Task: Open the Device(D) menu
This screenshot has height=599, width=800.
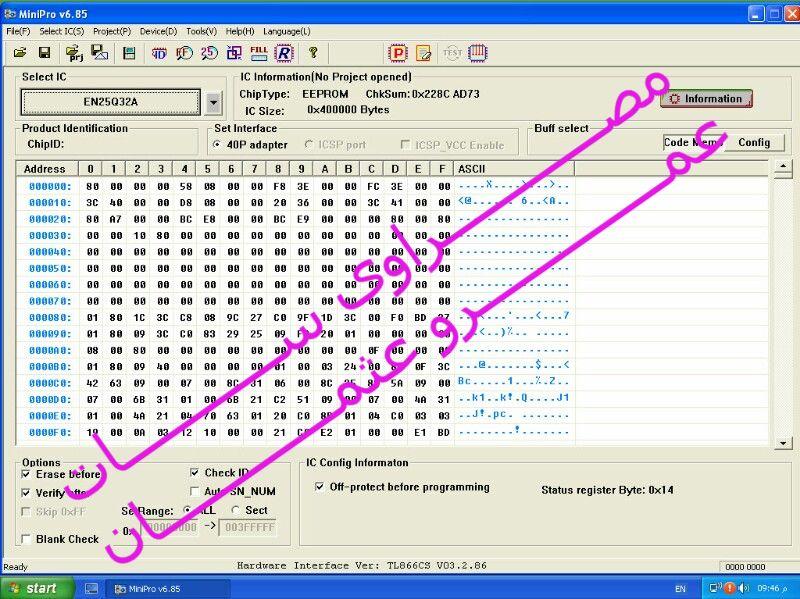Action: click(158, 32)
